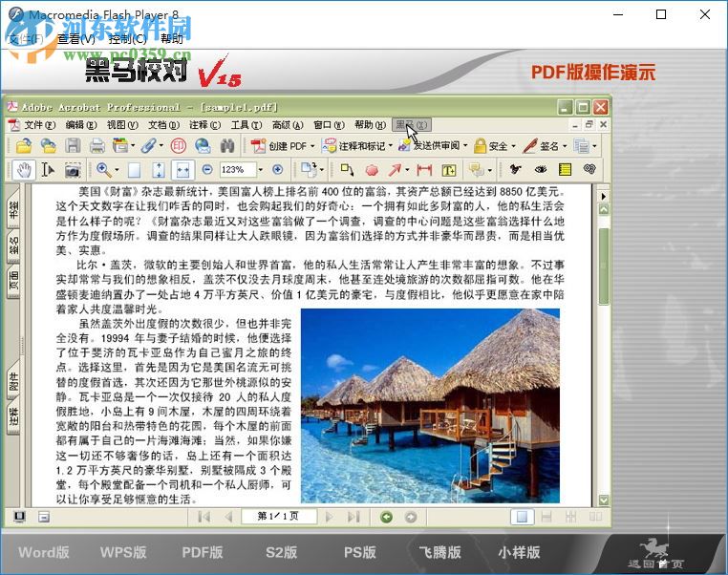Select the red polygon cloud tool
The image size is (728, 575).
[x=372, y=170]
